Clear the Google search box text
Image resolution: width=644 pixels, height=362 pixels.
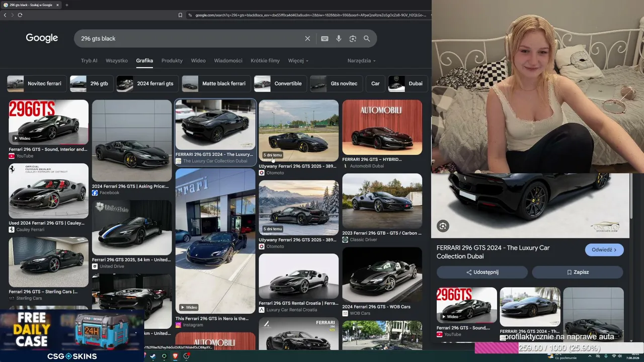[x=307, y=39]
